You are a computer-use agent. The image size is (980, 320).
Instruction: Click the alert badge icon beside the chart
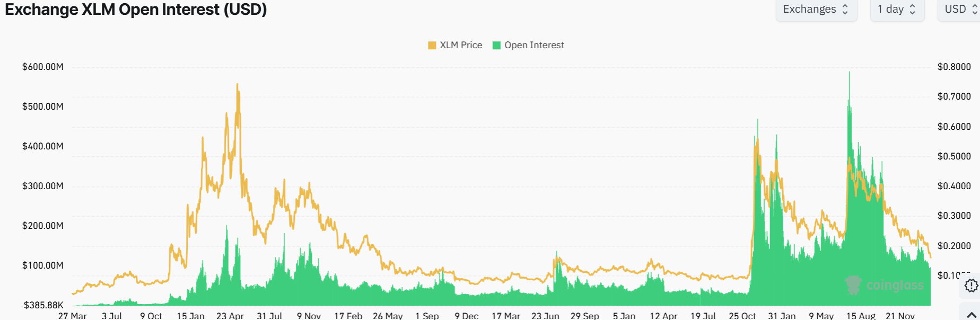[x=971, y=286]
